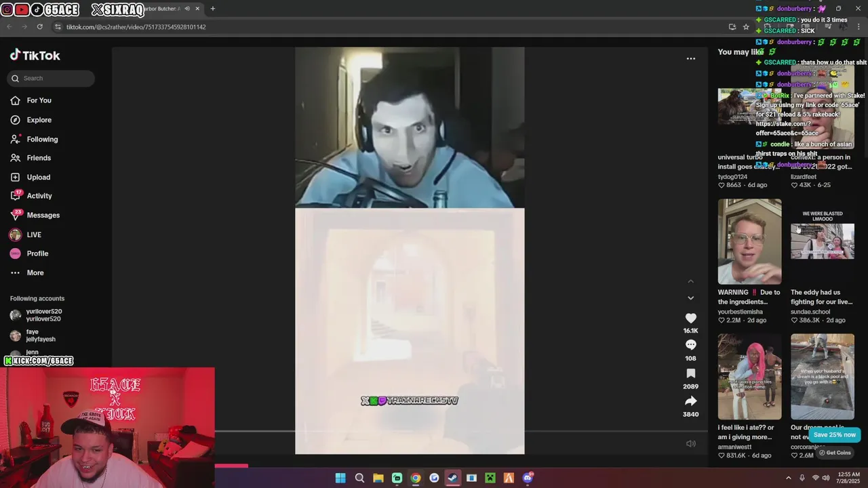The height and width of the screenshot is (488, 868).
Task: Mute the tab via speaker icon
Action: 186,9
